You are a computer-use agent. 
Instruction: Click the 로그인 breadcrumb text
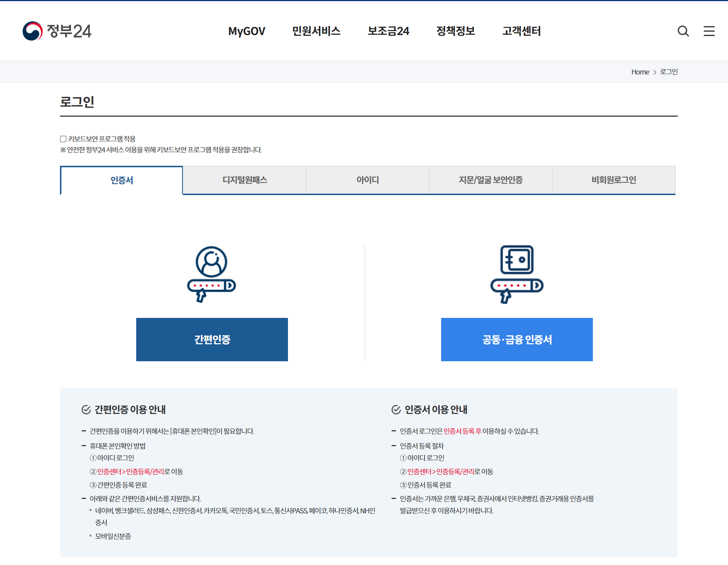click(669, 72)
